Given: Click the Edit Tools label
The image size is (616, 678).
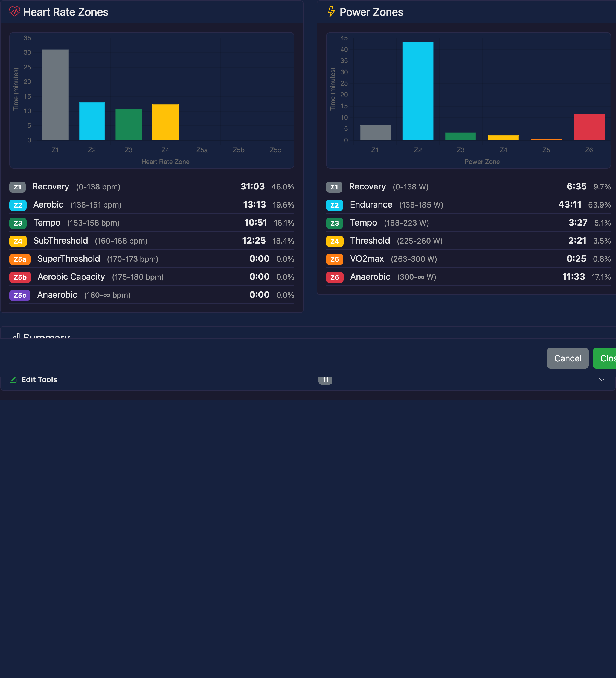Looking at the screenshot, I should 39,380.
